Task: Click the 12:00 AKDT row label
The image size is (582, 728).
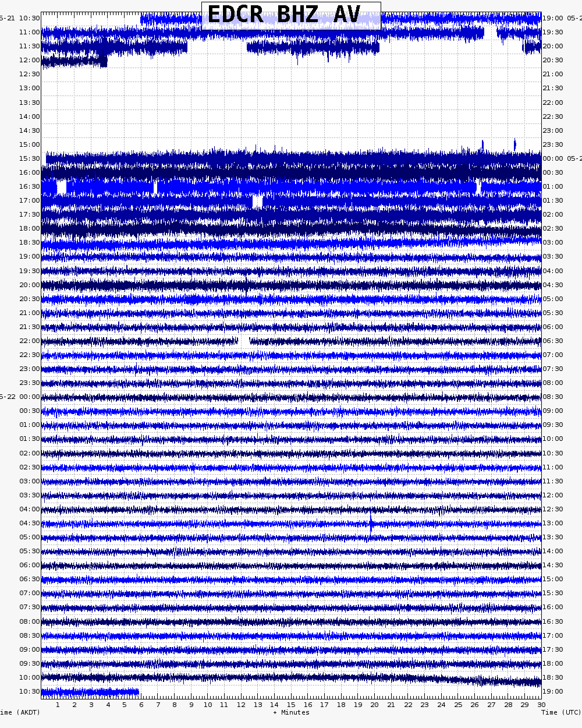Action: (29, 61)
